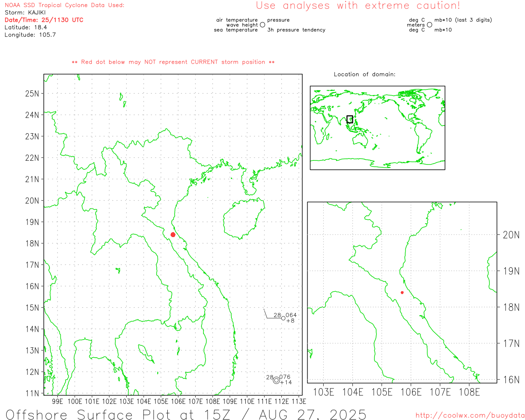Image resolution: width=525 pixels, height=420 pixels.
Task: Click the '3h pressure tendency' legend label
Action: pyautogui.click(x=296, y=30)
